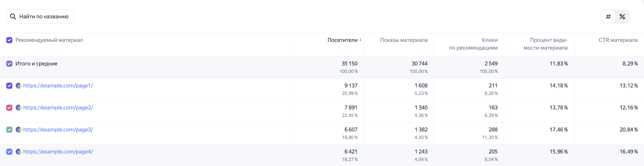The image size is (644, 166).
Task: Uncheck the green page3 row checkbox
Action: coord(9,130)
